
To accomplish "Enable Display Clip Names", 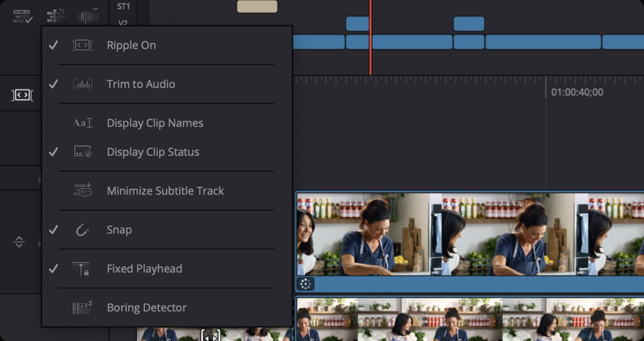I will [155, 123].
